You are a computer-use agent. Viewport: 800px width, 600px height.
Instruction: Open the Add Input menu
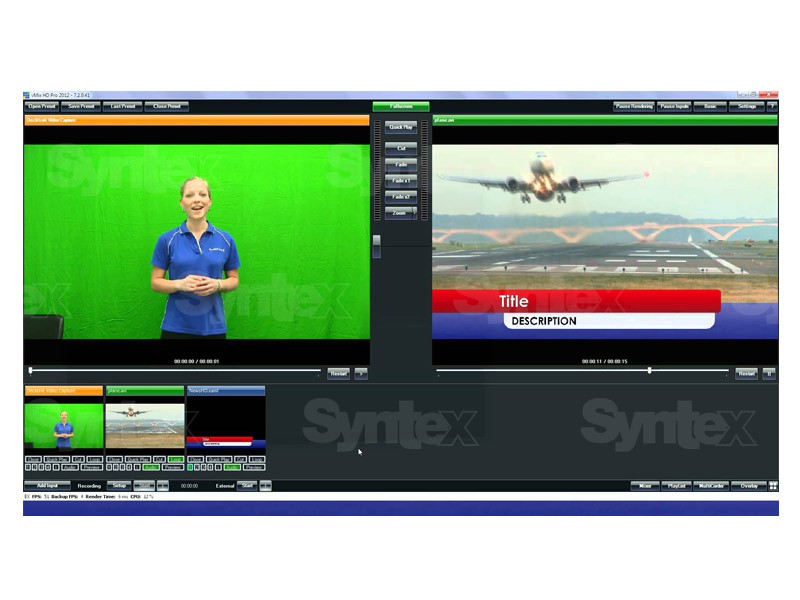pyautogui.click(x=46, y=486)
